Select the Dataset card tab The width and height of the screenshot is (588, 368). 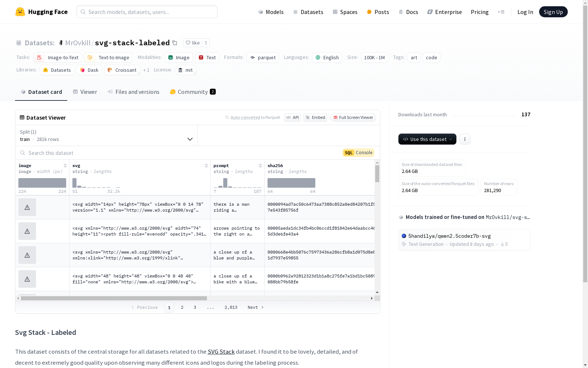coord(41,92)
